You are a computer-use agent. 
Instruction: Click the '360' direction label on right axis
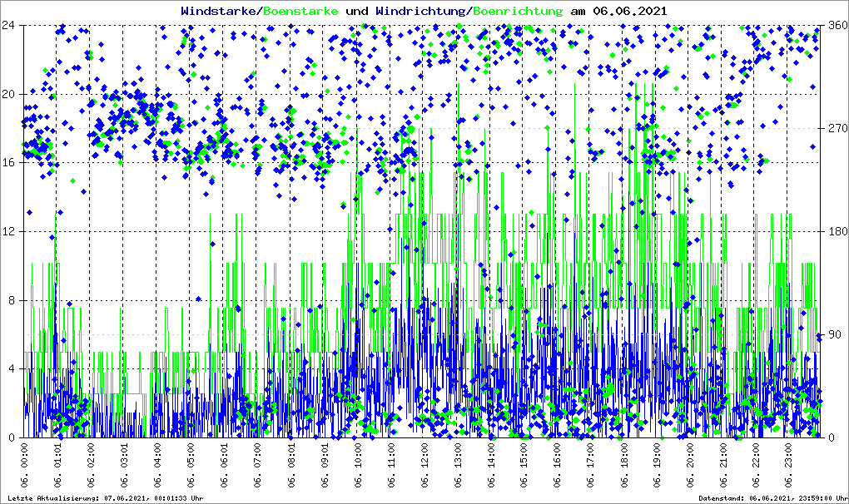tap(837, 25)
